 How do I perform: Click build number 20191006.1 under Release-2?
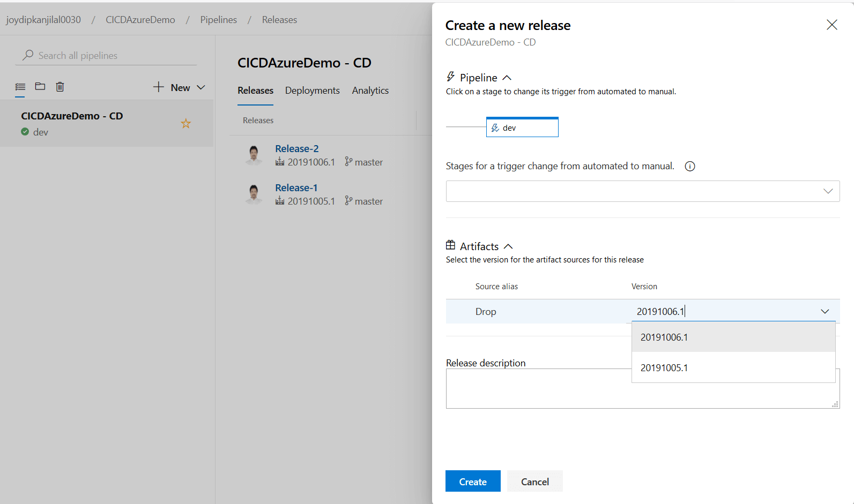click(x=311, y=162)
